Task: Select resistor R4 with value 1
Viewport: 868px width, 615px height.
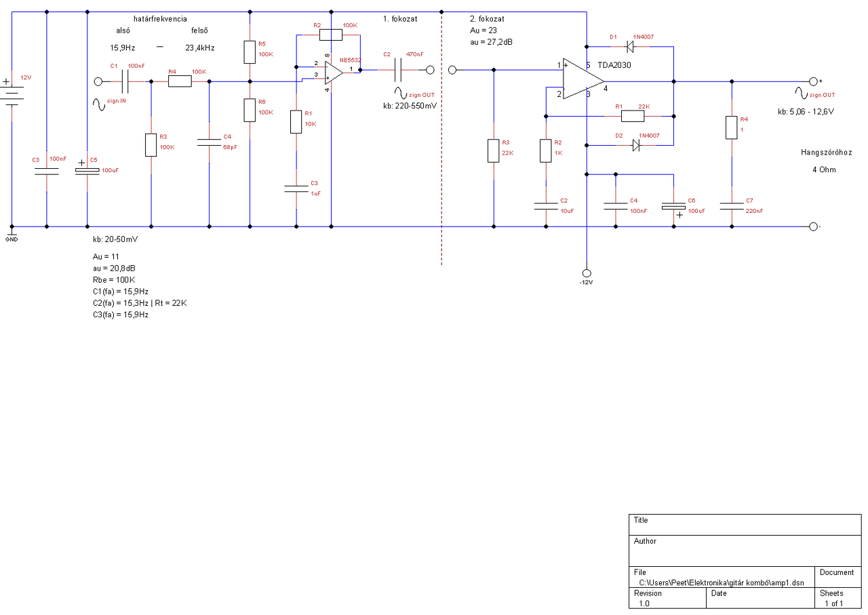Action: [731, 127]
